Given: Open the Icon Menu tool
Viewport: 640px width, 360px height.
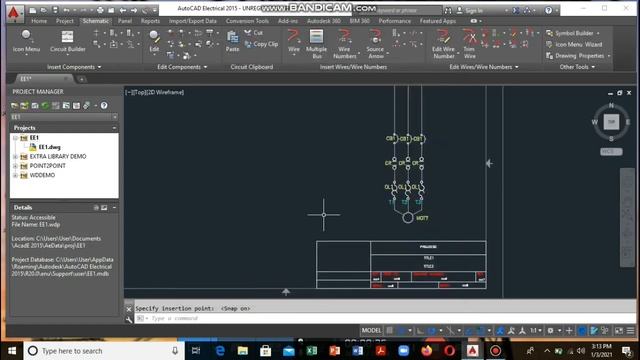Looking at the screenshot, I should point(26,41).
